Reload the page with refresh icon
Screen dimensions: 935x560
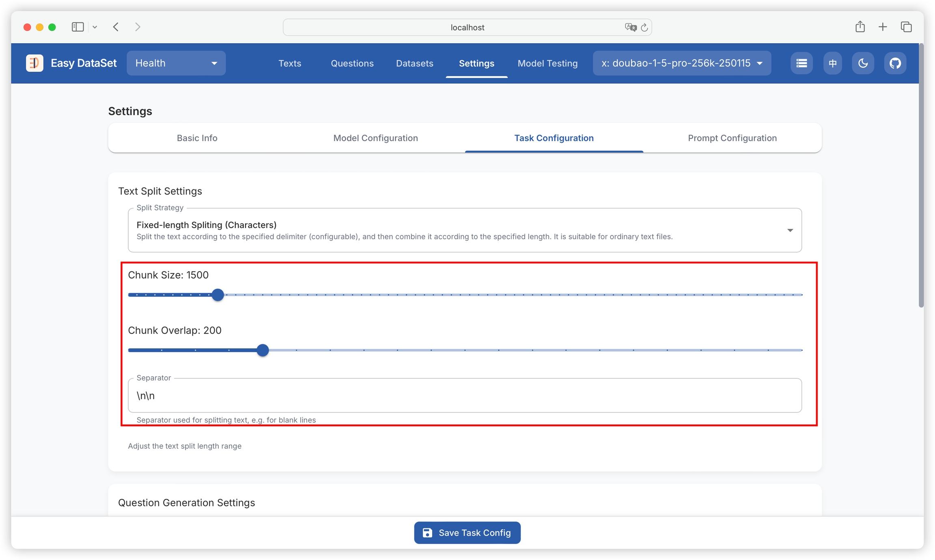click(644, 28)
